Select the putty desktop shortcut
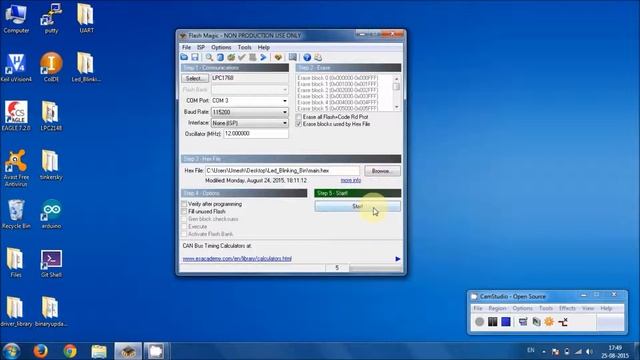The height and width of the screenshot is (360, 640). point(51,19)
